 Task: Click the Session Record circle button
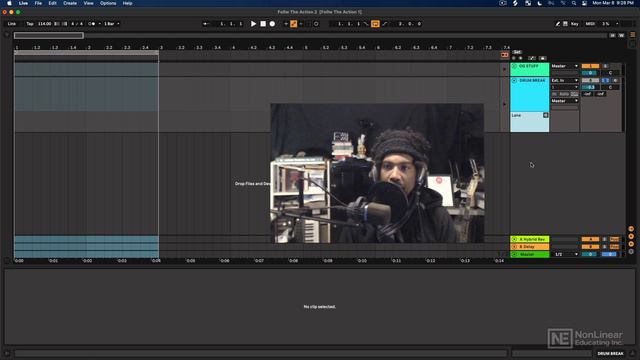click(x=316, y=24)
